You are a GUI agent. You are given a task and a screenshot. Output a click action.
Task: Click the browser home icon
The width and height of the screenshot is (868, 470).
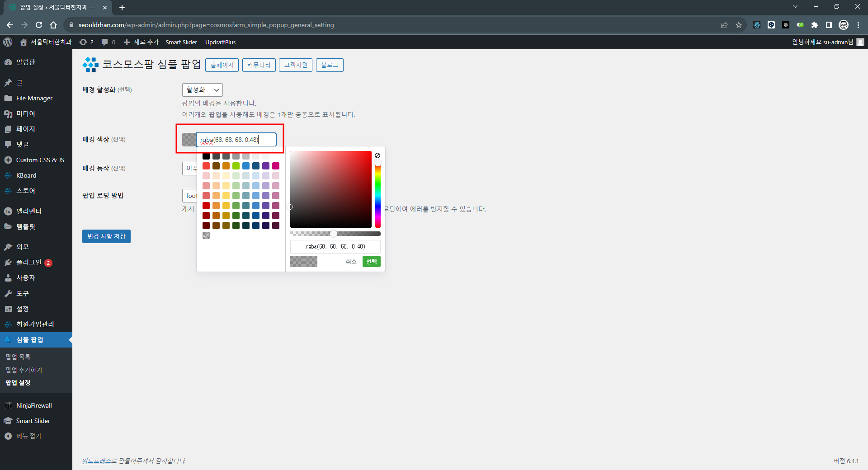pos(53,25)
